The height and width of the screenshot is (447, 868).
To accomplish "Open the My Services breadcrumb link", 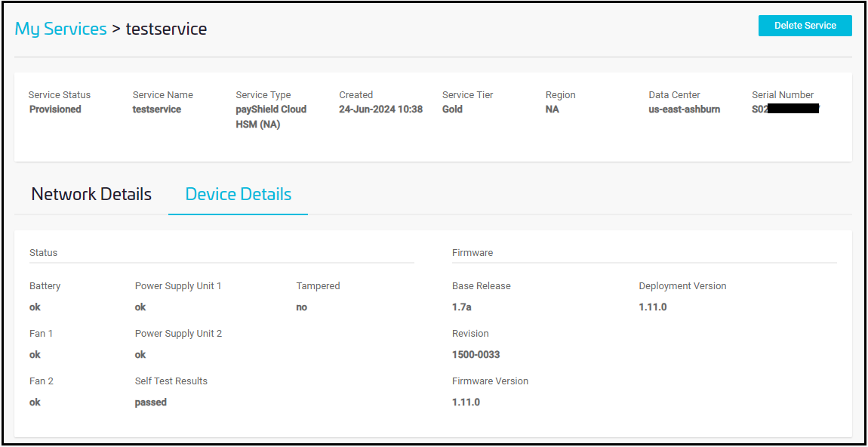I will [x=61, y=29].
